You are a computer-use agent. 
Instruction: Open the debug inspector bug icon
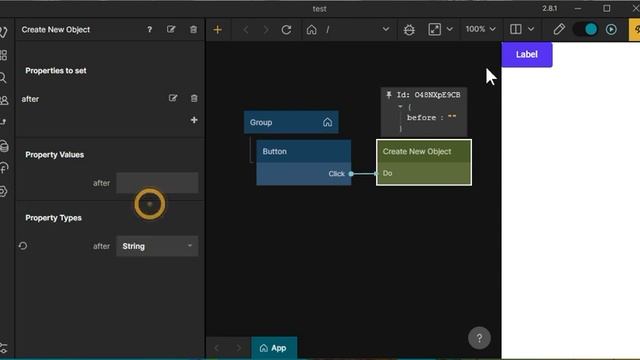click(x=409, y=29)
